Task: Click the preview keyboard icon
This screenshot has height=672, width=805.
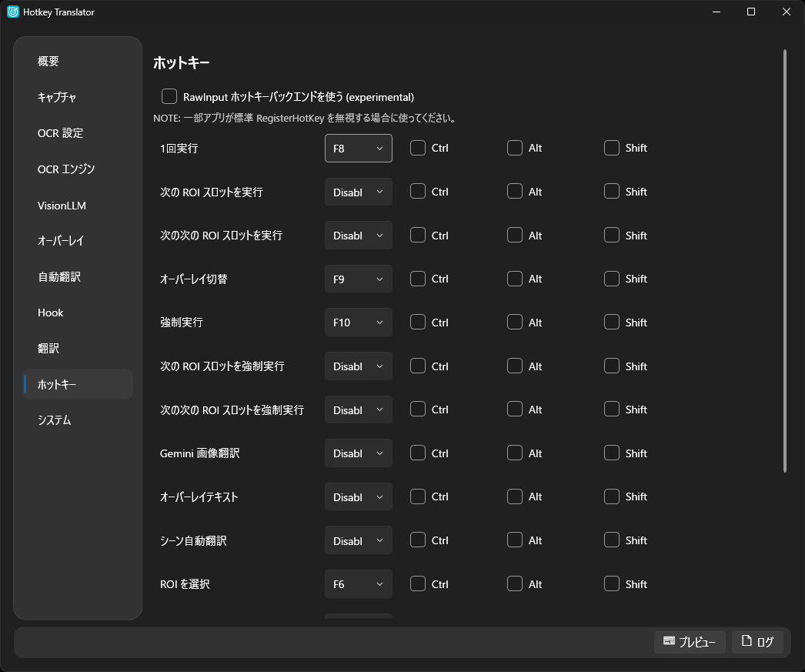Action: (x=669, y=640)
